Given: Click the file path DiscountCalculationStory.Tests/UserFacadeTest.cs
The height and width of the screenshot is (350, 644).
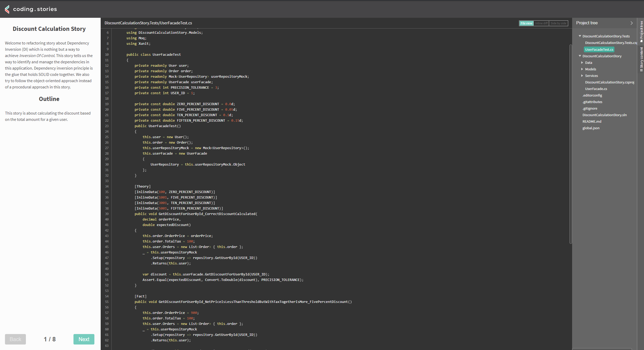Looking at the screenshot, I should 148,23.
